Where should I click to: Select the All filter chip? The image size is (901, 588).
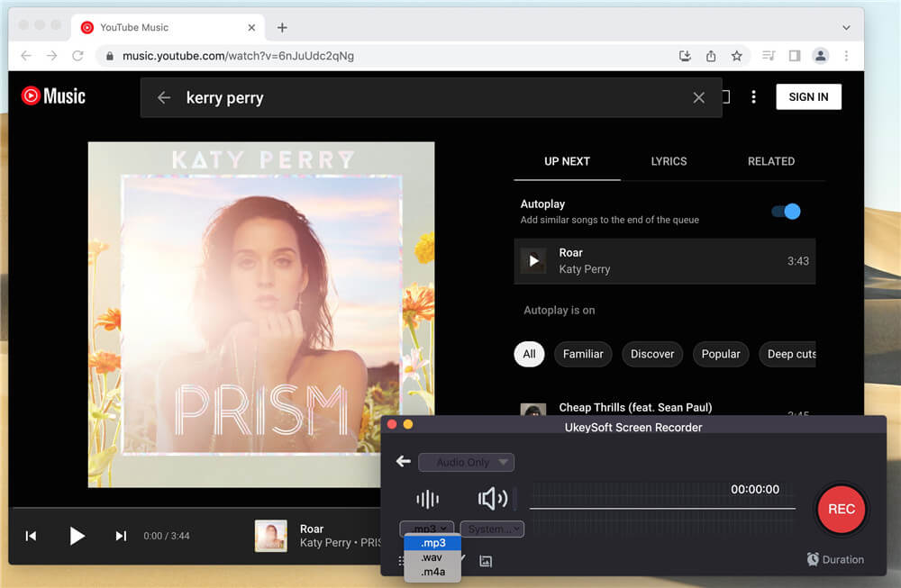(529, 354)
